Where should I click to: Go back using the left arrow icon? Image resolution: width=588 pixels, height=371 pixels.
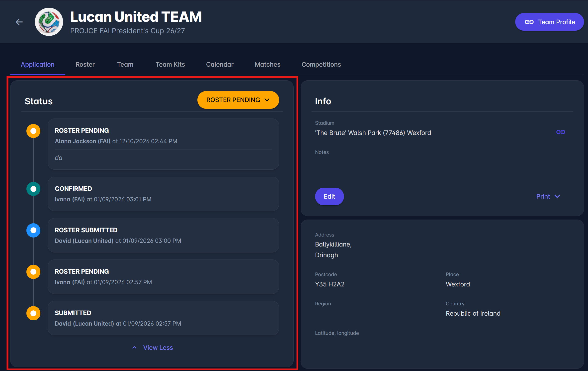(x=19, y=22)
